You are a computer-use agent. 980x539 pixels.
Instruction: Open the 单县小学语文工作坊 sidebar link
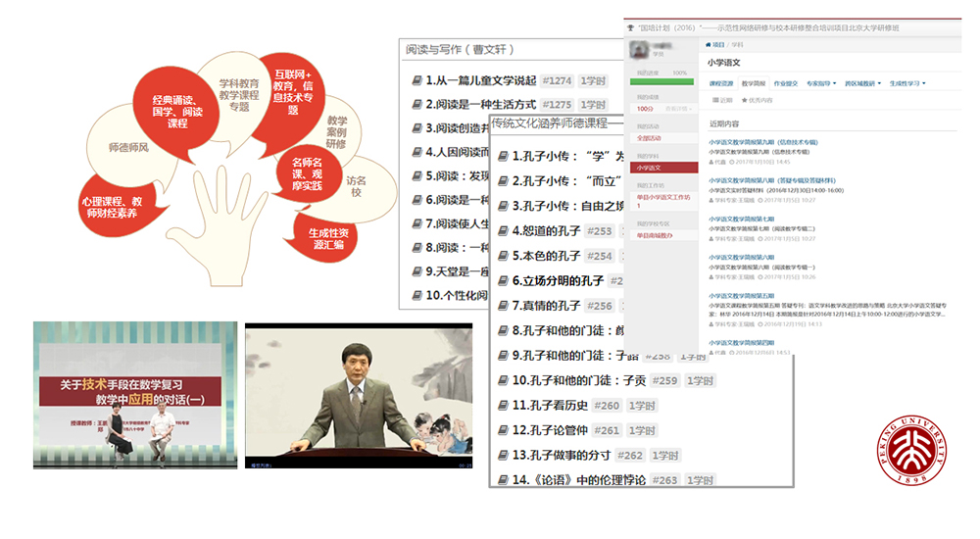[x=663, y=201]
